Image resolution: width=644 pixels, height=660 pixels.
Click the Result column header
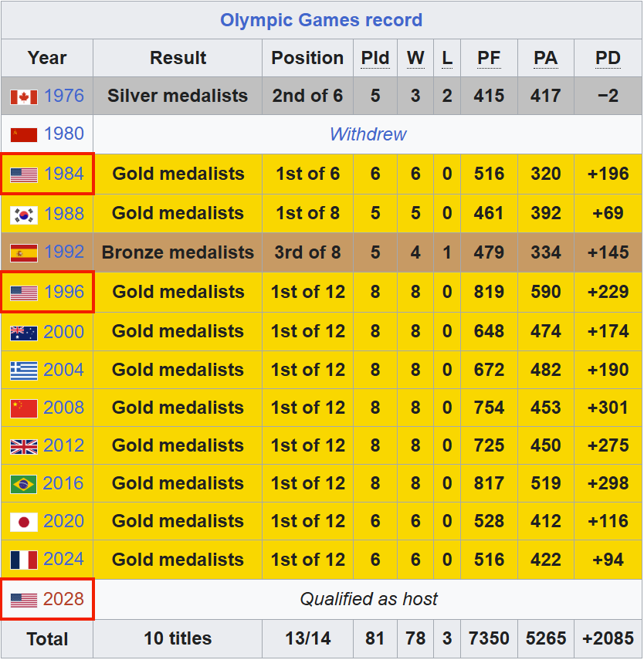[178, 58]
